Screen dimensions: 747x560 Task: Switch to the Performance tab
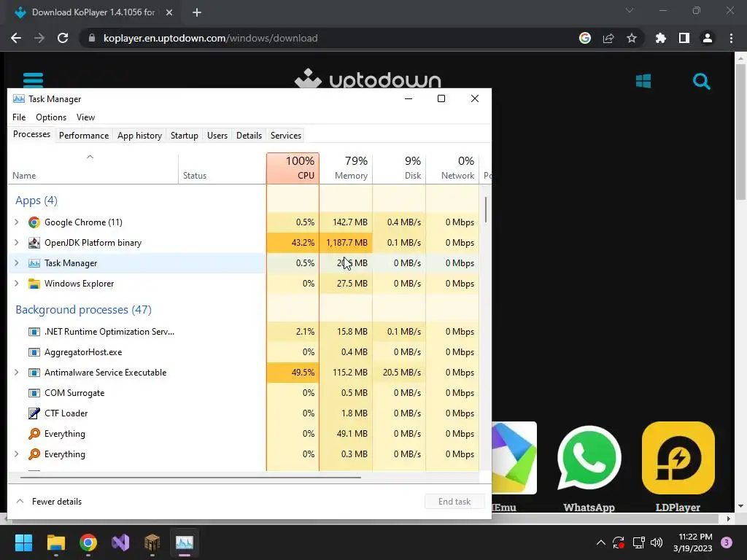[x=84, y=136]
